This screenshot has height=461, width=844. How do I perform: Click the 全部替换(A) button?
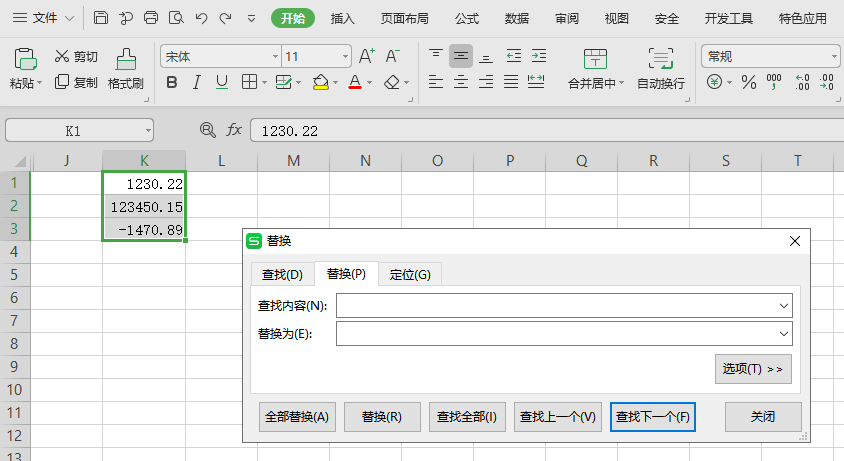(x=297, y=417)
